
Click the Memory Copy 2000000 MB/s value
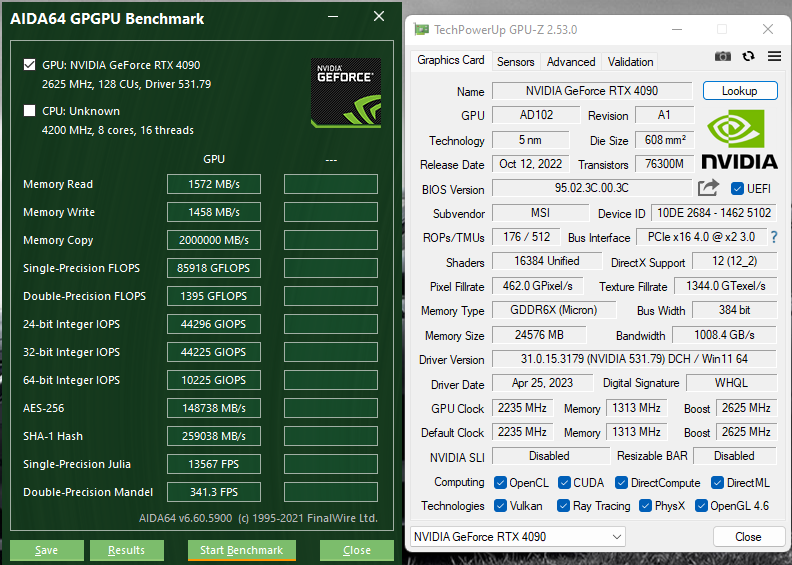pos(214,240)
